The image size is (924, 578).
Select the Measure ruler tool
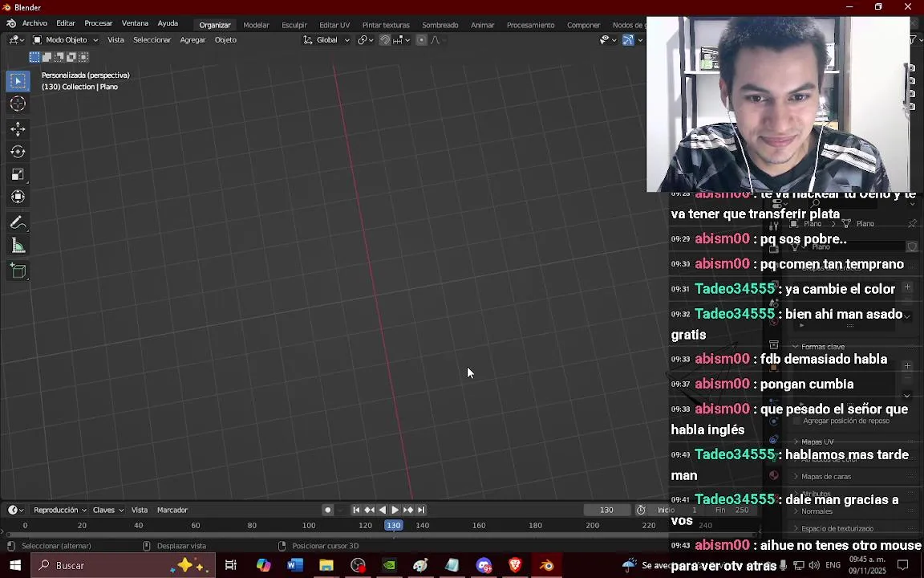18,246
